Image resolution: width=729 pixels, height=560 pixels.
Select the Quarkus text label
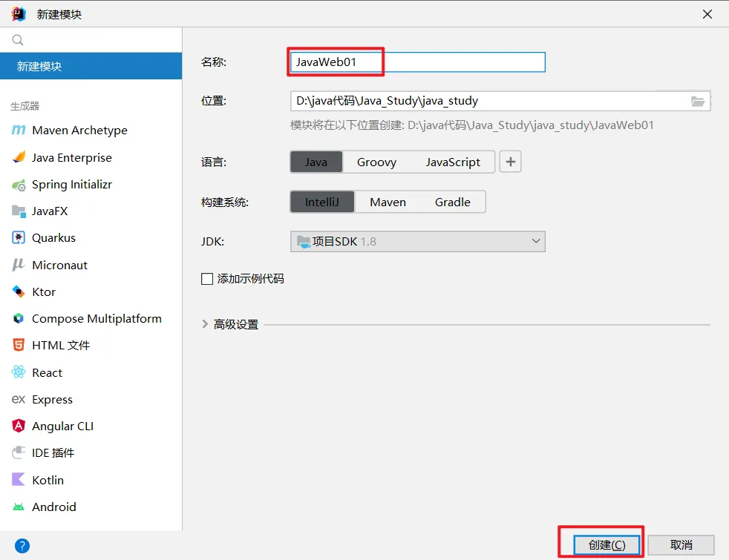point(53,238)
